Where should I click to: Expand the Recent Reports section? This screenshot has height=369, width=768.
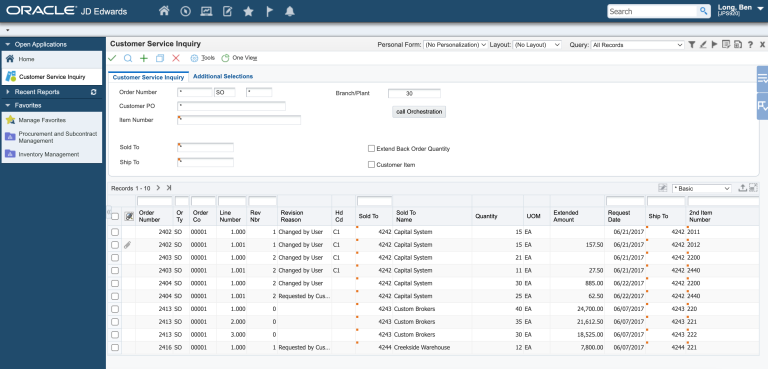[8, 92]
